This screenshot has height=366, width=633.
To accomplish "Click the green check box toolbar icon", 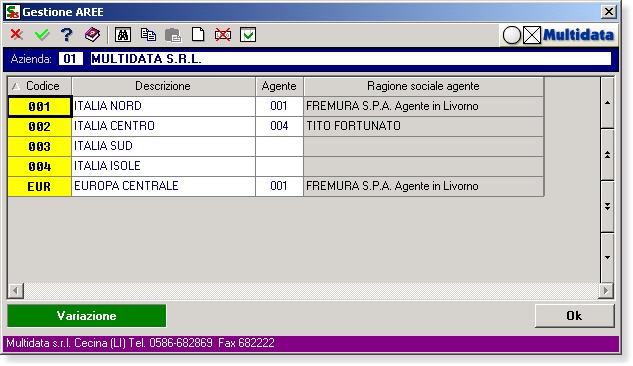I will (x=248, y=35).
